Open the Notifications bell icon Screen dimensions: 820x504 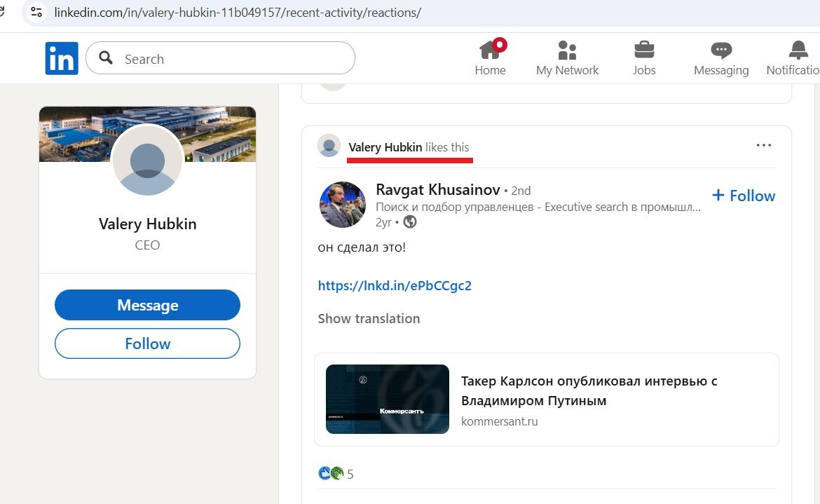[798, 50]
